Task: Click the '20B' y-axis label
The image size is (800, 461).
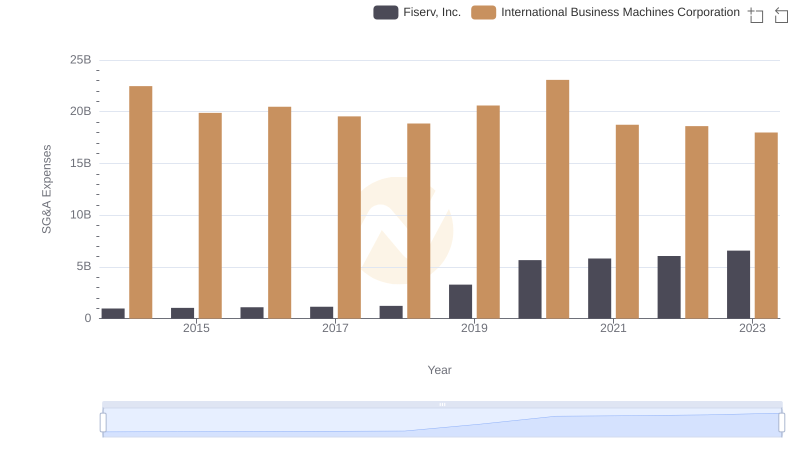Action: [81, 111]
